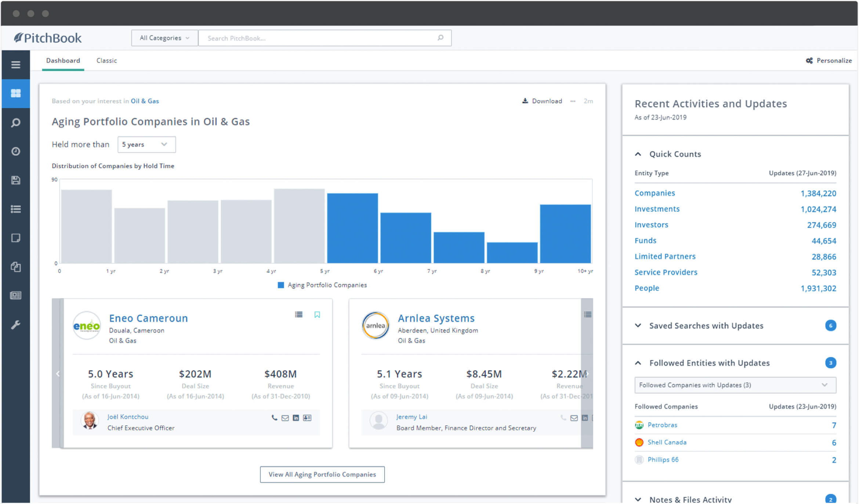Open the Held more than 5 years dropdown
The image size is (859, 504).
click(146, 144)
